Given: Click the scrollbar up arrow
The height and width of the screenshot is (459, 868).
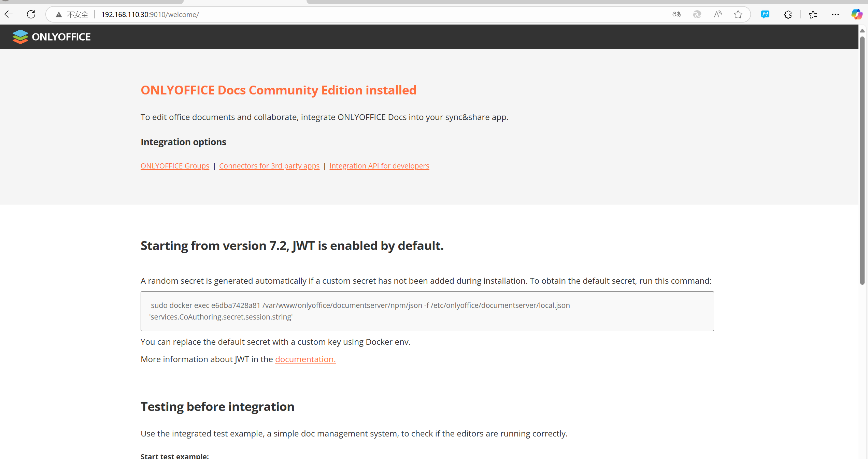Looking at the screenshot, I should [x=862, y=31].
